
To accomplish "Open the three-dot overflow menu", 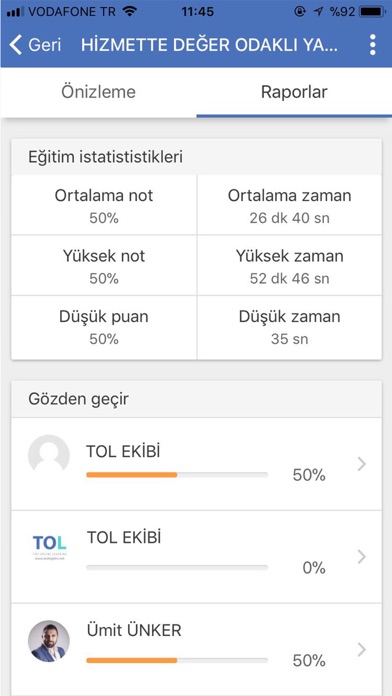I will click(x=372, y=45).
